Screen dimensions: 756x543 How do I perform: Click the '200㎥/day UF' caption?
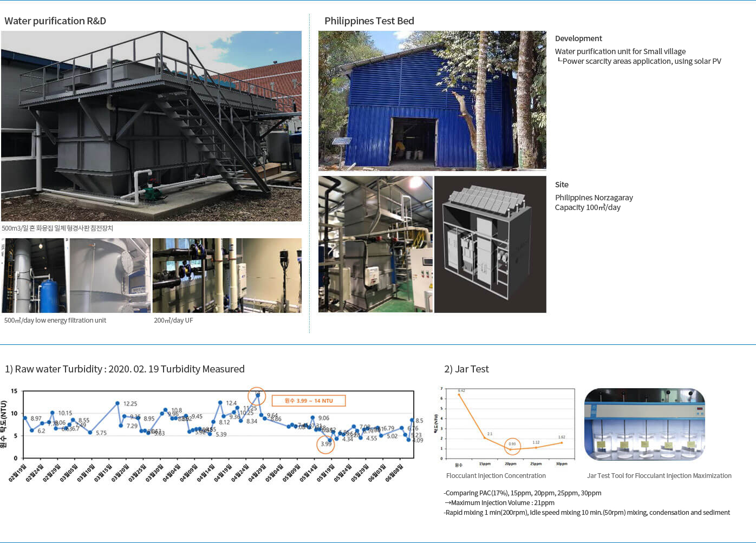pos(173,320)
